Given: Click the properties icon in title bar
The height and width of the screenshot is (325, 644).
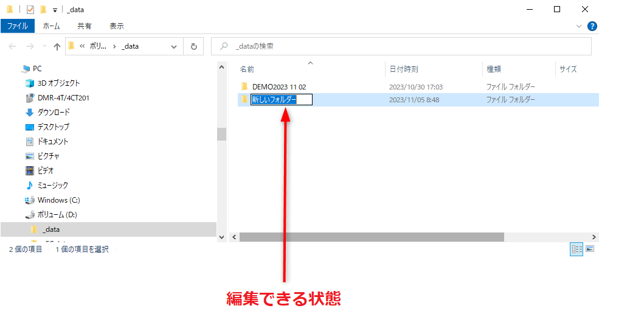Looking at the screenshot, I should coord(30,10).
